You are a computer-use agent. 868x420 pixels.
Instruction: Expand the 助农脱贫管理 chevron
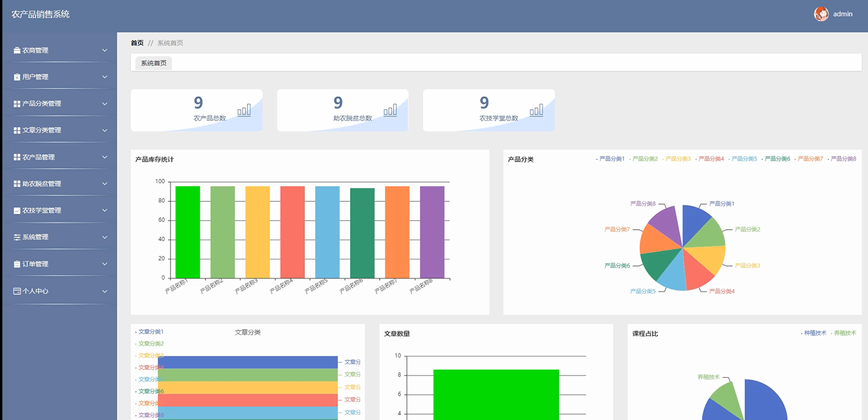point(105,184)
